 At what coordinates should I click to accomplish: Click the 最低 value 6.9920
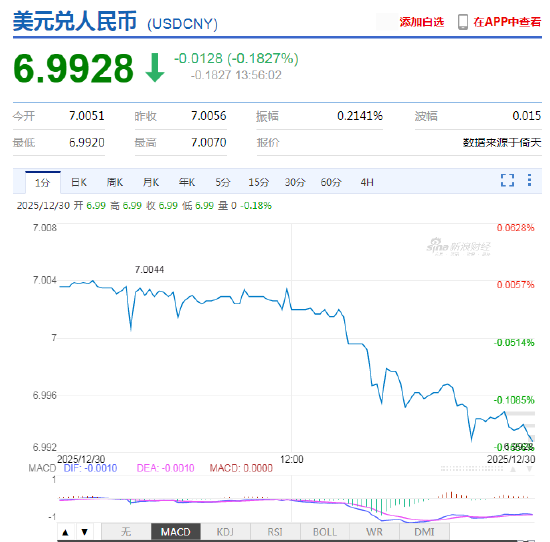[87, 142]
